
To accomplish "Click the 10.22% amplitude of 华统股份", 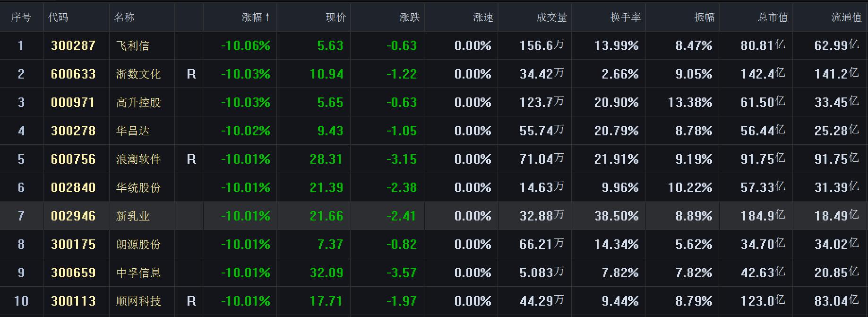I will pyautogui.click(x=690, y=188).
